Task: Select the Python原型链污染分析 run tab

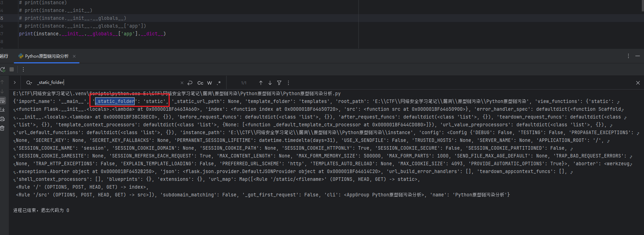Action: tap(44, 56)
